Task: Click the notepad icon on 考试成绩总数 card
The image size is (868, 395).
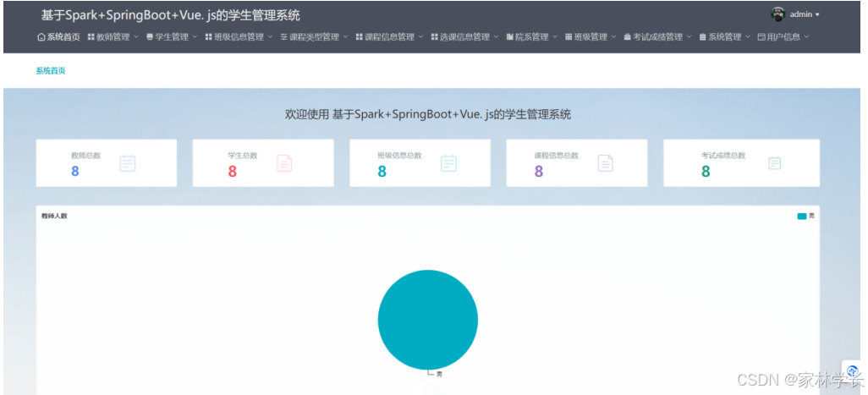Action: (x=775, y=163)
